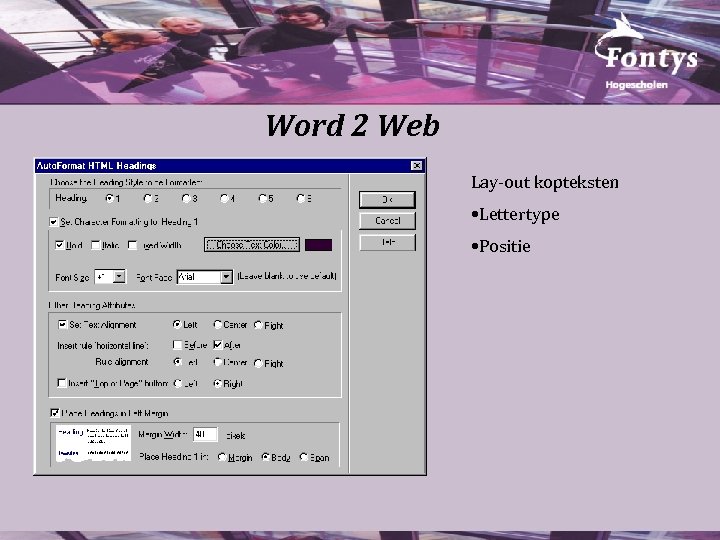720x540 pixels.
Task: Uncheck the Bold checkbox
Action: [59, 245]
